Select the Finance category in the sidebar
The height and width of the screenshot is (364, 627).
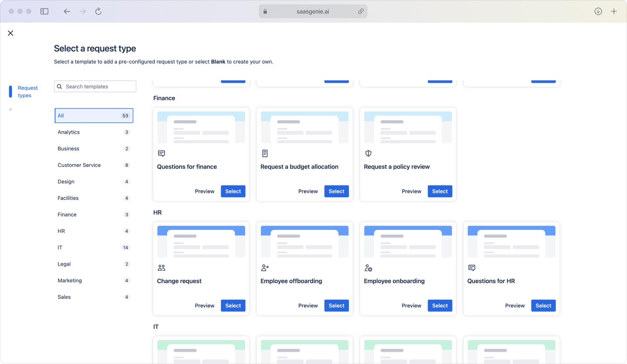point(67,214)
